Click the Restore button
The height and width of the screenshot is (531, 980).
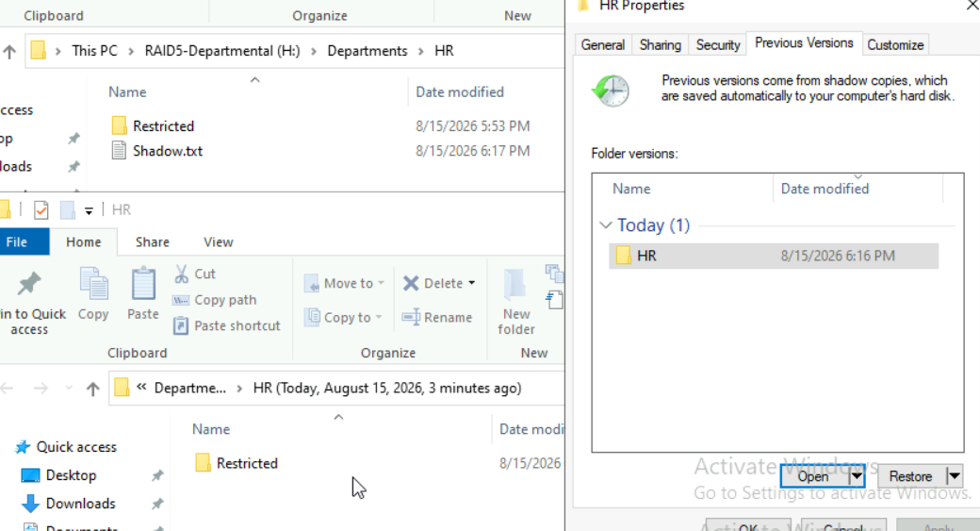(x=912, y=476)
